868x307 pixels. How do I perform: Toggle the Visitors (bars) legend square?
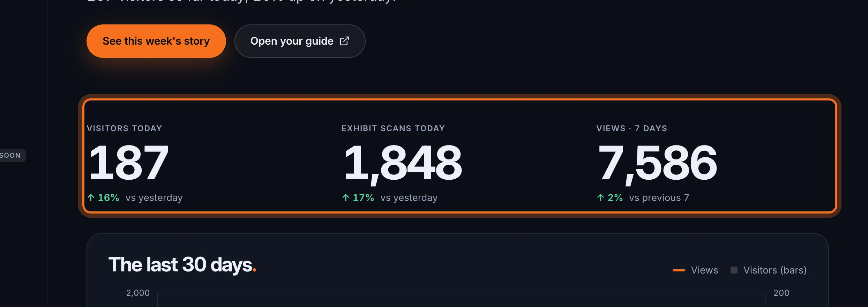click(x=734, y=270)
